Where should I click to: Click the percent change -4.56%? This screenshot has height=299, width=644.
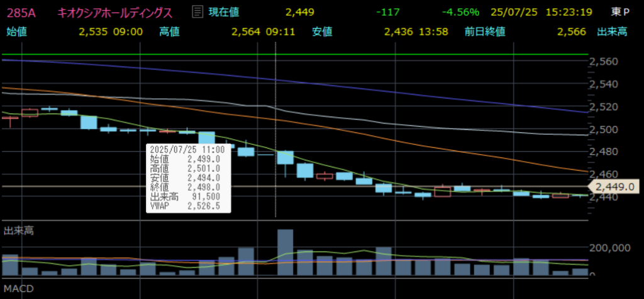tap(460, 13)
